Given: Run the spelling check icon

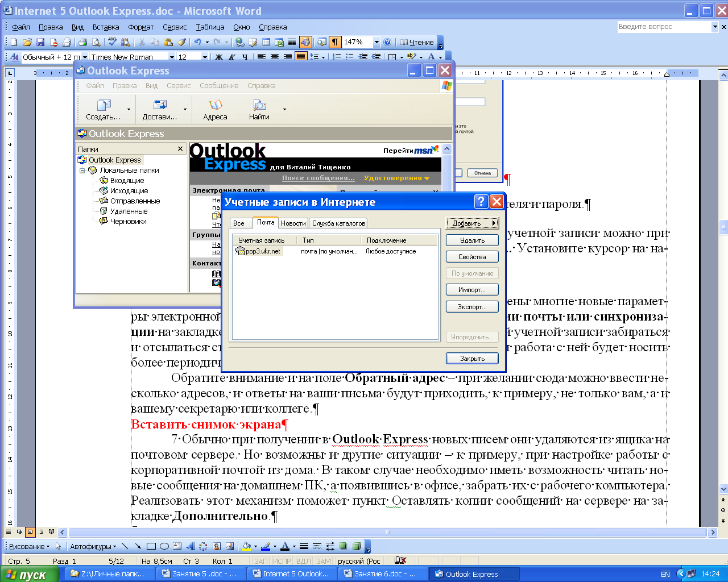Looking at the screenshot, I should coord(112,42).
